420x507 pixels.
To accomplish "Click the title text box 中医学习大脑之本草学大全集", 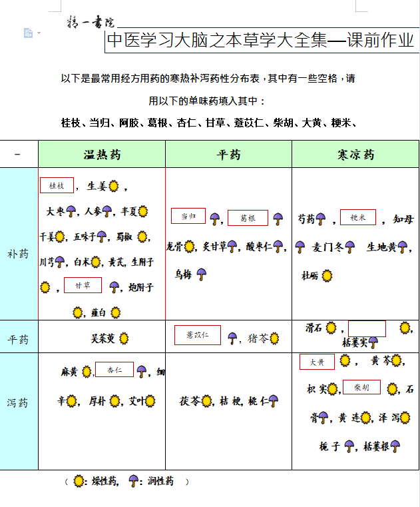I will [x=262, y=41].
